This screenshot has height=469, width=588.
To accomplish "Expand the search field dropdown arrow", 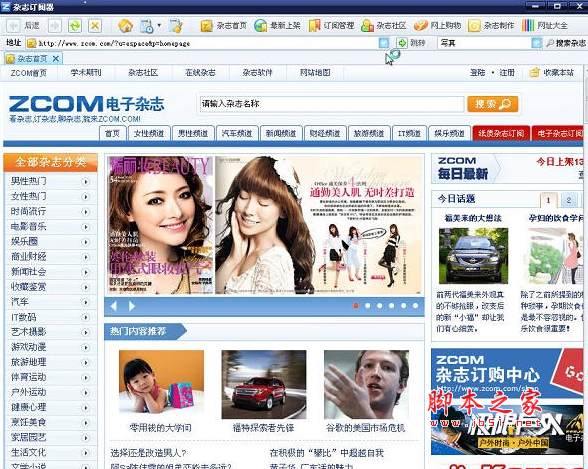I will coord(537,43).
